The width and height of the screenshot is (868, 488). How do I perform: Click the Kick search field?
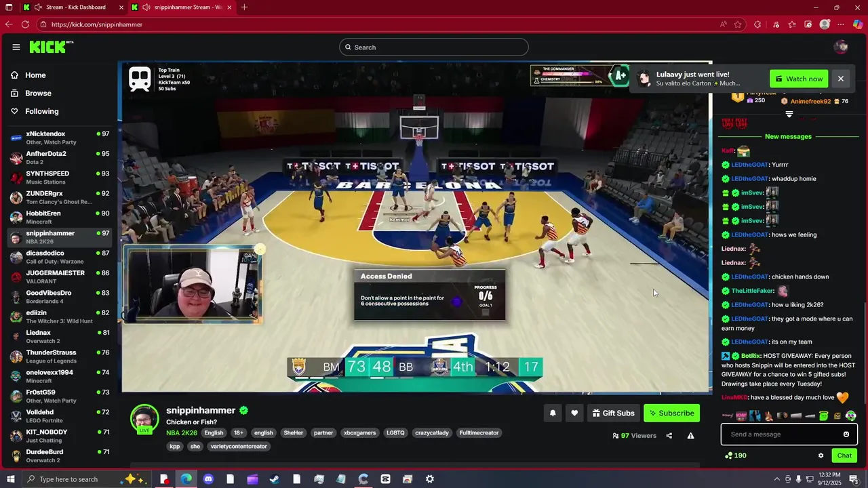coord(434,47)
